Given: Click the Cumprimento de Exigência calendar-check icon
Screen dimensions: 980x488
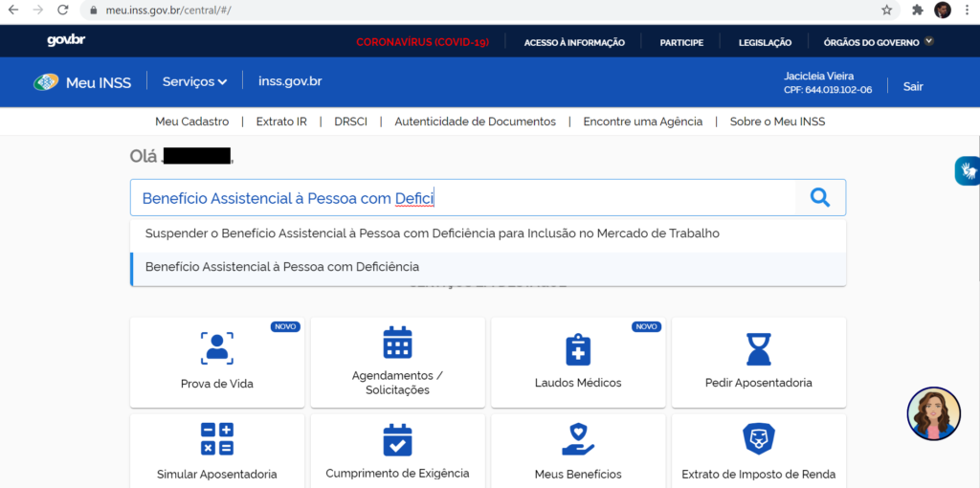Looking at the screenshot, I should [397, 440].
